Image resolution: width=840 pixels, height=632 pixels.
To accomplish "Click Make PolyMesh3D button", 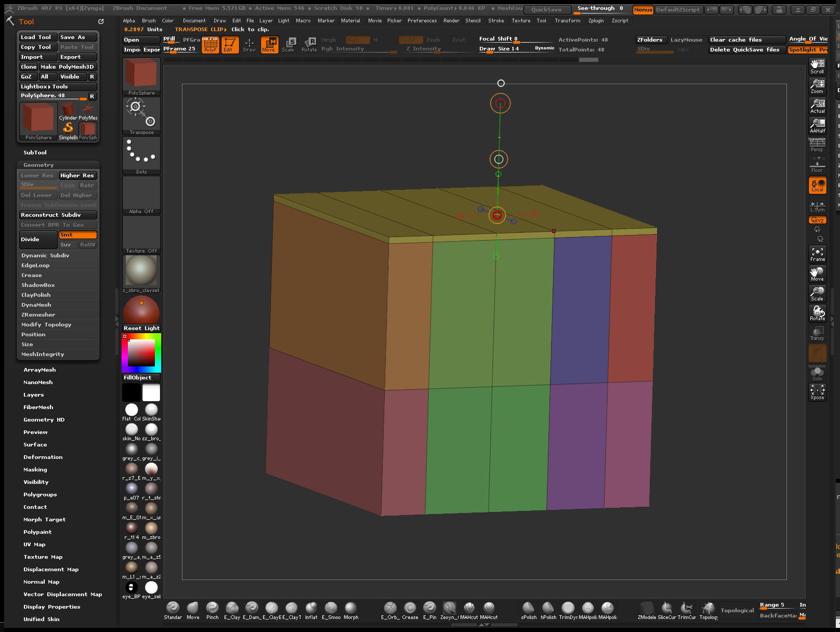I will (x=67, y=67).
